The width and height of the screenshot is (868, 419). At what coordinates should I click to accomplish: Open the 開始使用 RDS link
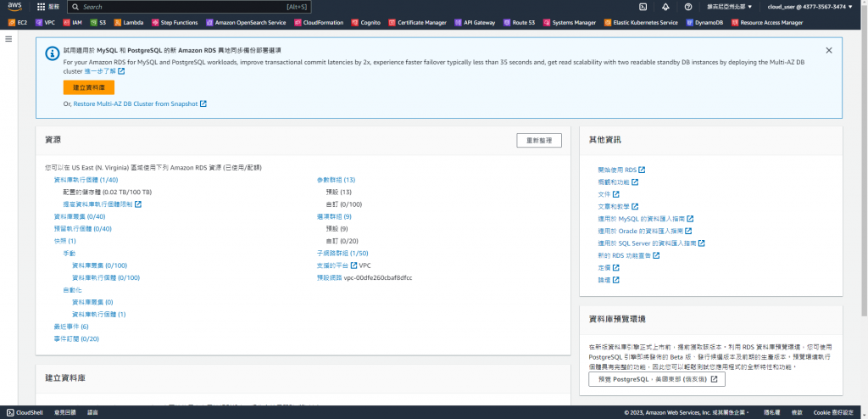(621, 170)
